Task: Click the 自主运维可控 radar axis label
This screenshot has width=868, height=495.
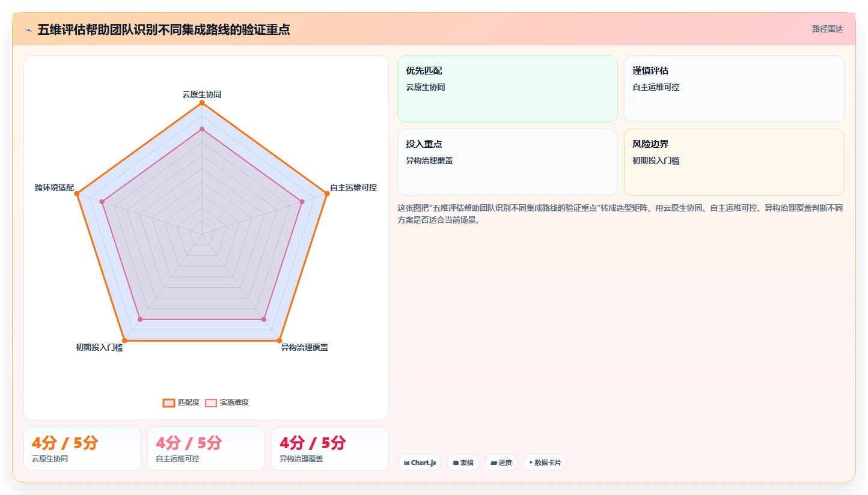Action: [353, 187]
